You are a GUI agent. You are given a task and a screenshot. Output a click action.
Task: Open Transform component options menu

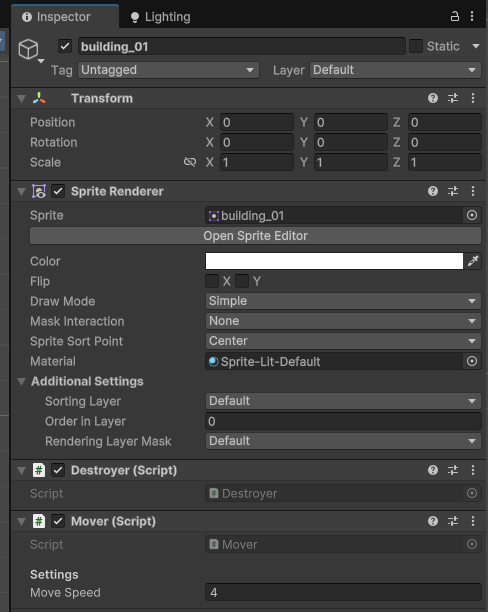click(473, 98)
